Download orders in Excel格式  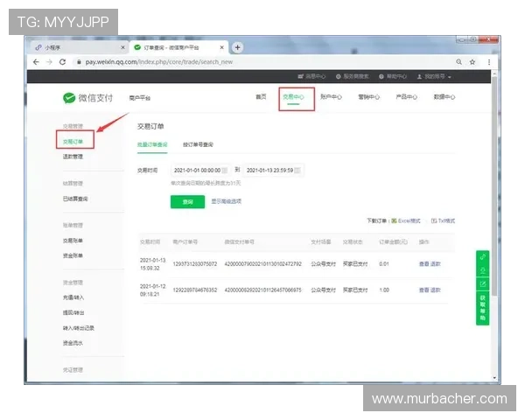pos(406,220)
